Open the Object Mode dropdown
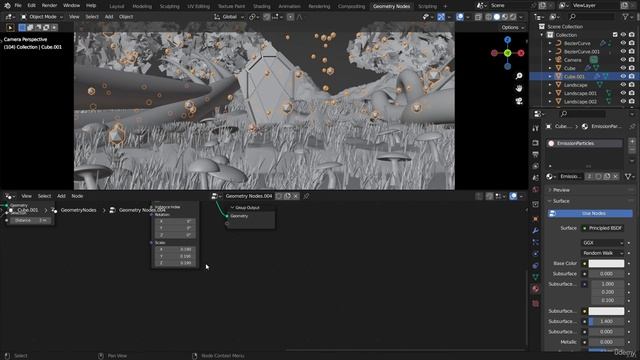The width and height of the screenshot is (640, 360). click(x=42, y=17)
